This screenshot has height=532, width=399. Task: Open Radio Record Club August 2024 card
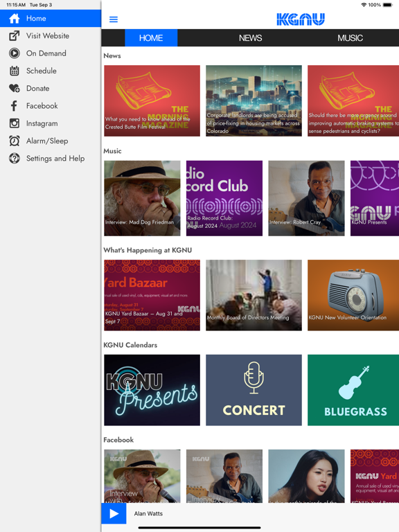224,198
